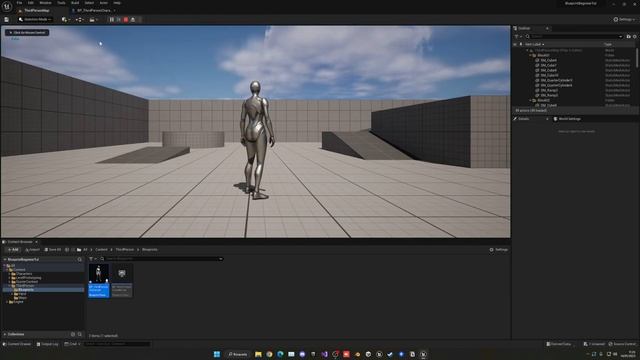Image resolution: width=640 pixels, height=360 pixels.
Task: Click the search icon in the folder tree header
Action: coord(80,260)
